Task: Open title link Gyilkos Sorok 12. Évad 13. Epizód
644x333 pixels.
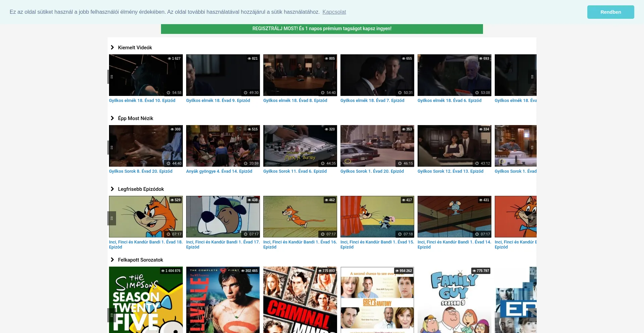Action: click(x=450, y=171)
